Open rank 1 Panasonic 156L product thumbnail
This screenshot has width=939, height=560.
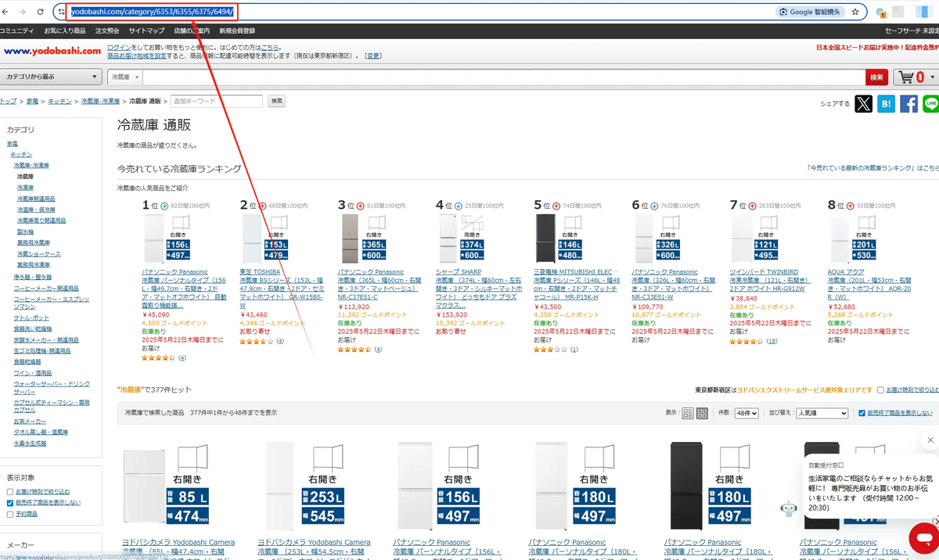[x=168, y=239]
